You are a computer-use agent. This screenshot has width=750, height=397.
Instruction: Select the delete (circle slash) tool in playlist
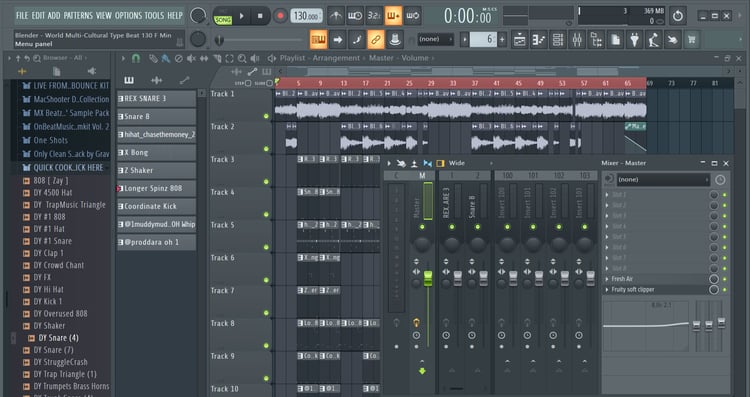click(x=178, y=58)
